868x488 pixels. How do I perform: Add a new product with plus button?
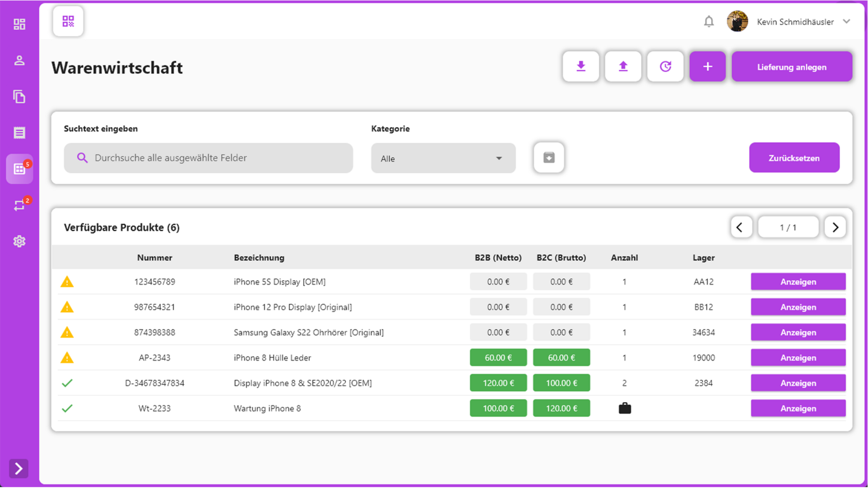coord(707,67)
